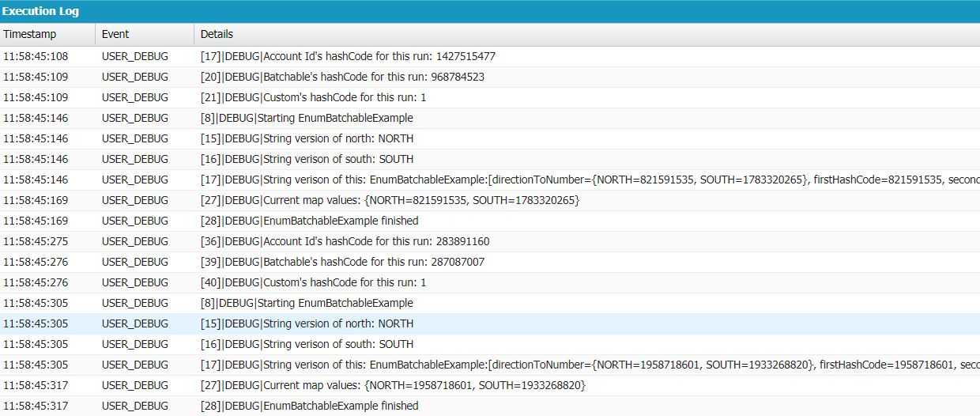Select first [8] Starting EnumBatchableExample row
This screenshot has width=980, height=416.
tap(490, 118)
